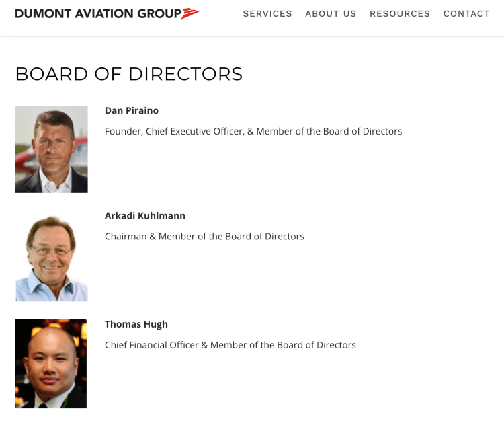Click the Board of Directors heading
The image size is (504, 421).
(x=129, y=74)
